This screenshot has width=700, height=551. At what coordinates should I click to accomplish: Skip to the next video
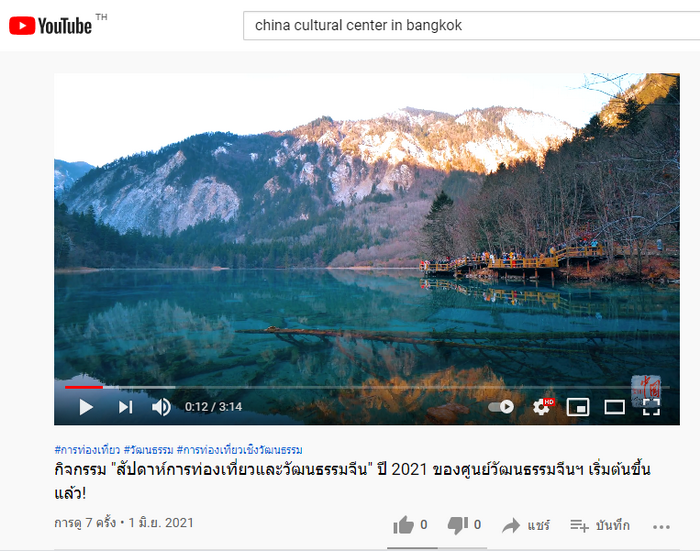[x=125, y=407]
